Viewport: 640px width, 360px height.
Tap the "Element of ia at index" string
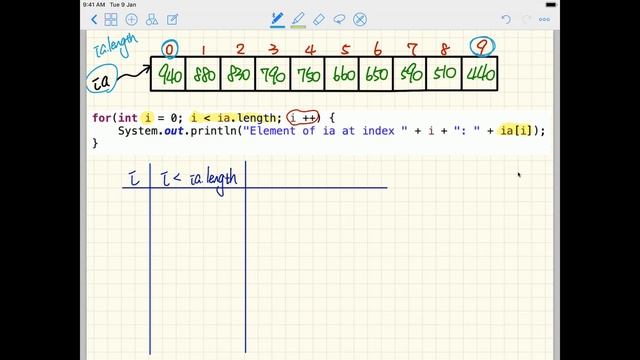tap(325, 131)
